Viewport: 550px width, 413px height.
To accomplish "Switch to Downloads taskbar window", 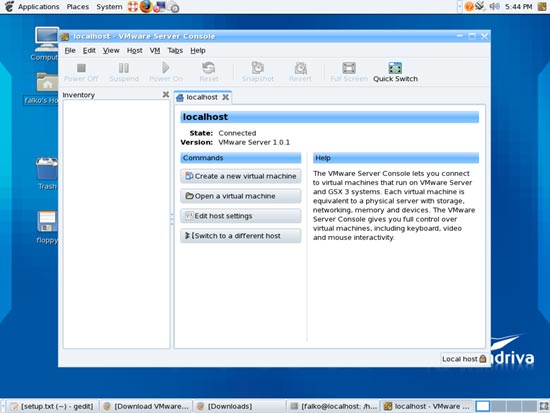I will point(240,406).
